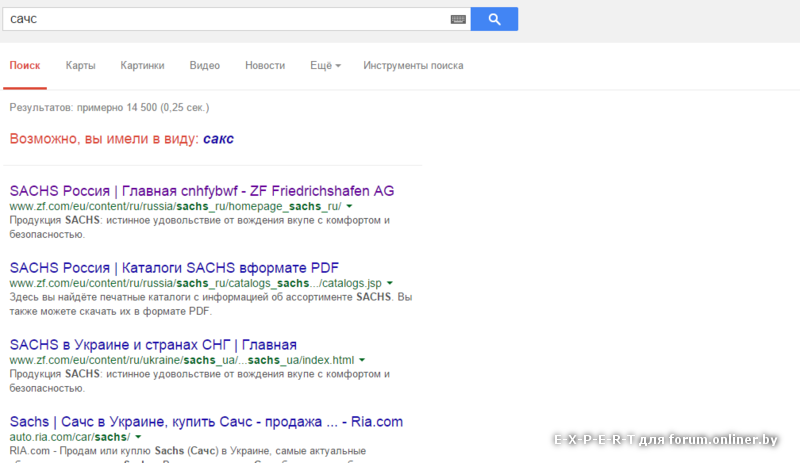The width and height of the screenshot is (800, 463).
Task: Click URL text auto.ria.com/car/sachs/
Action: tap(70, 437)
